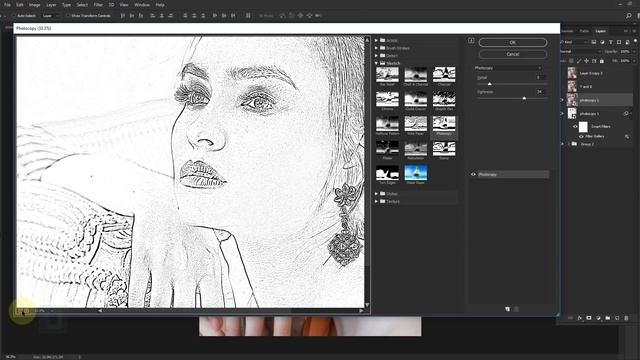Enable the Auto-Select checkbox
Image resolution: width=640 pixels, height=360 pixels.
tap(13, 16)
